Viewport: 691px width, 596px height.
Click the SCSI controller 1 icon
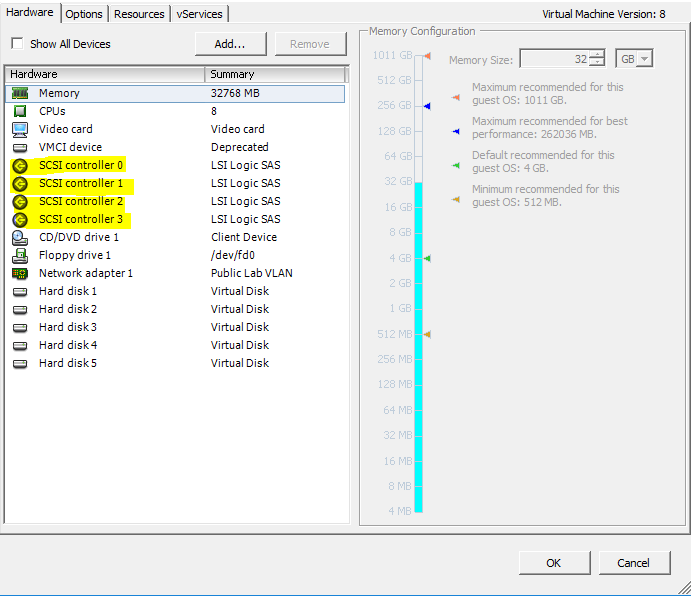[x=20, y=184]
